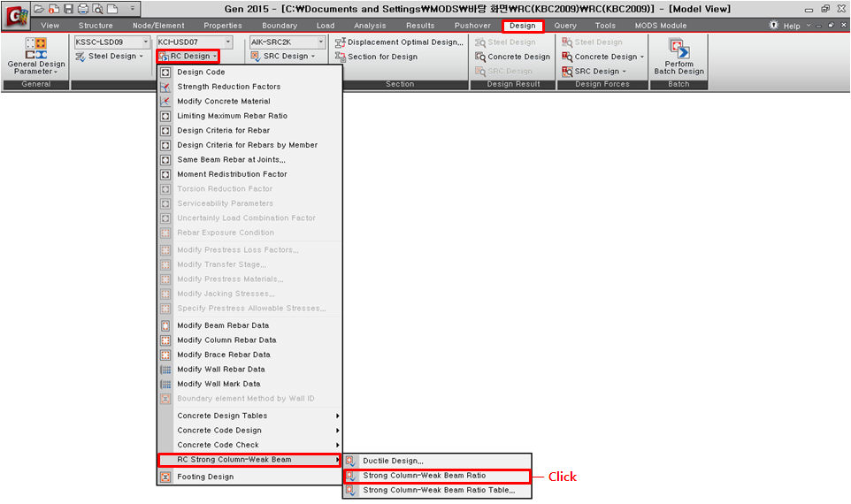Select Same Beam Rebar at Joints entry

pos(231,160)
